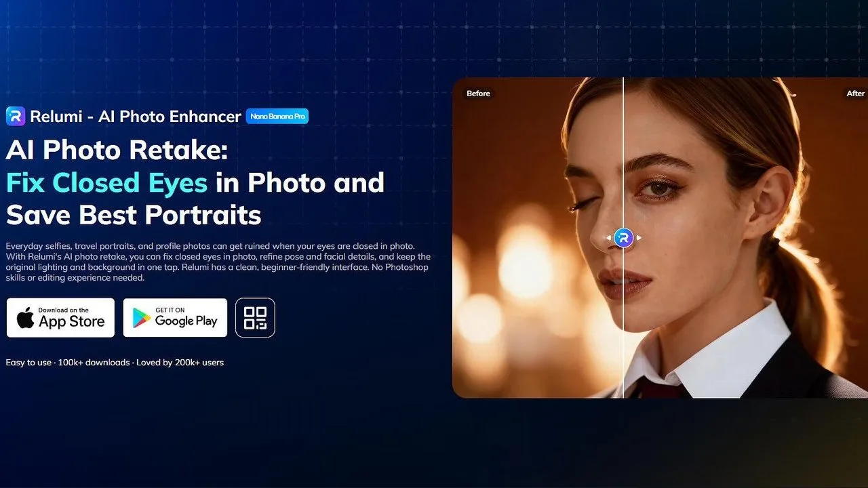Click the After label on the photo
The image size is (868, 488).
click(856, 94)
